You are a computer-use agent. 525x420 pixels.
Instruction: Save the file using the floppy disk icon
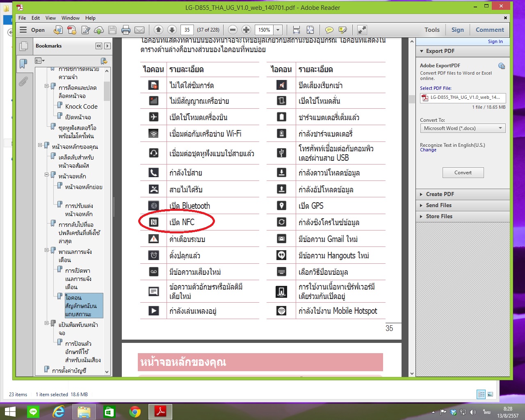pos(112,30)
